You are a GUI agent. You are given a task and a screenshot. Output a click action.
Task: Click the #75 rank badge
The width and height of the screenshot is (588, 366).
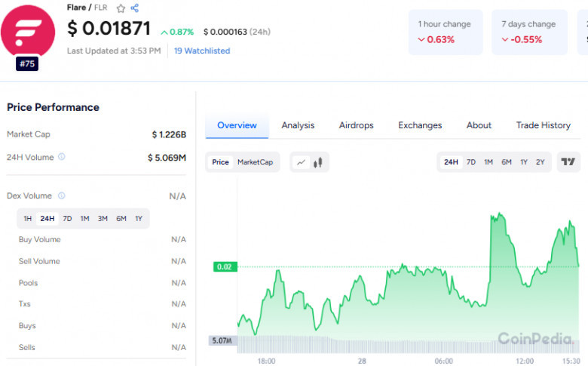pos(27,64)
